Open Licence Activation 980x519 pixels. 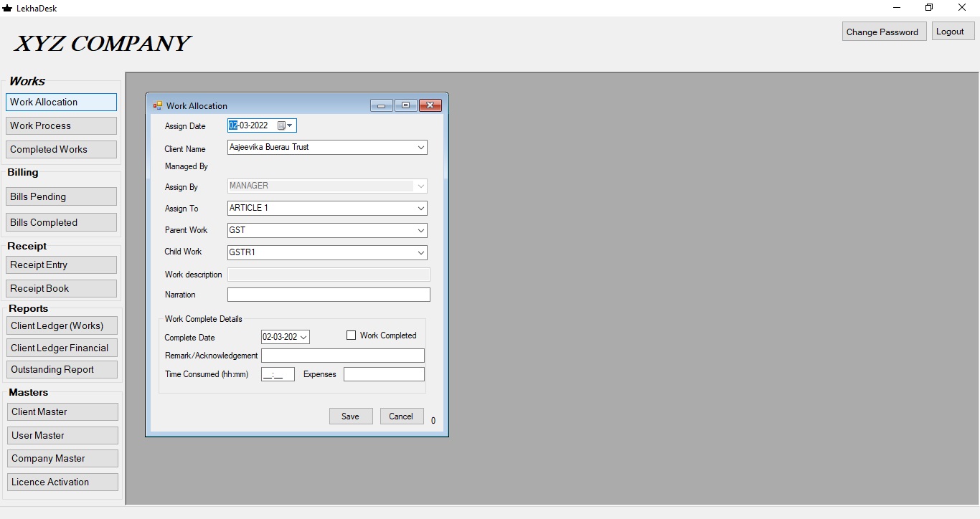pos(62,482)
